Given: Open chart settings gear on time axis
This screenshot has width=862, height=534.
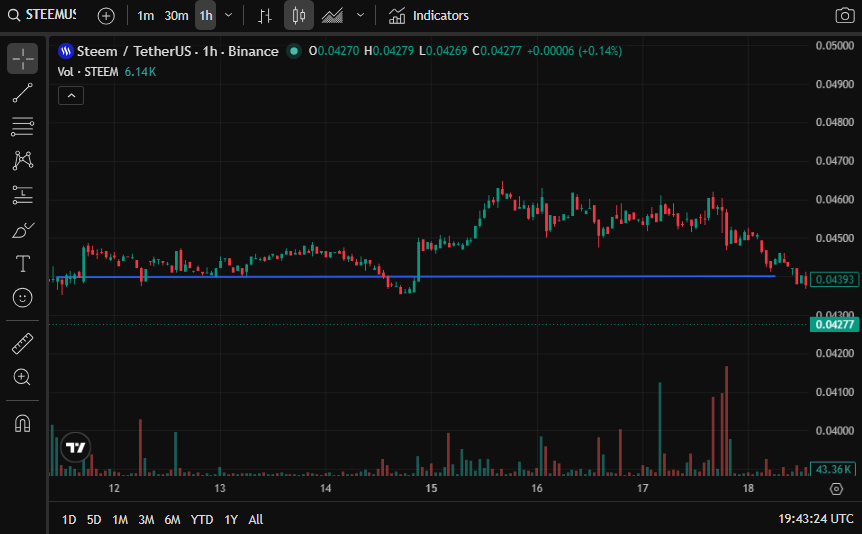Looking at the screenshot, I should coord(836,488).
